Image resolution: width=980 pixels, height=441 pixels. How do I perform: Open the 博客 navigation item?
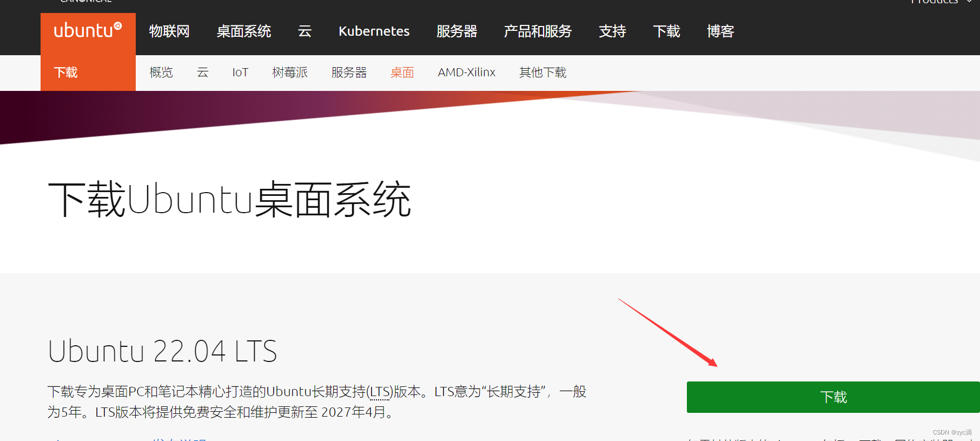(x=721, y=31)
